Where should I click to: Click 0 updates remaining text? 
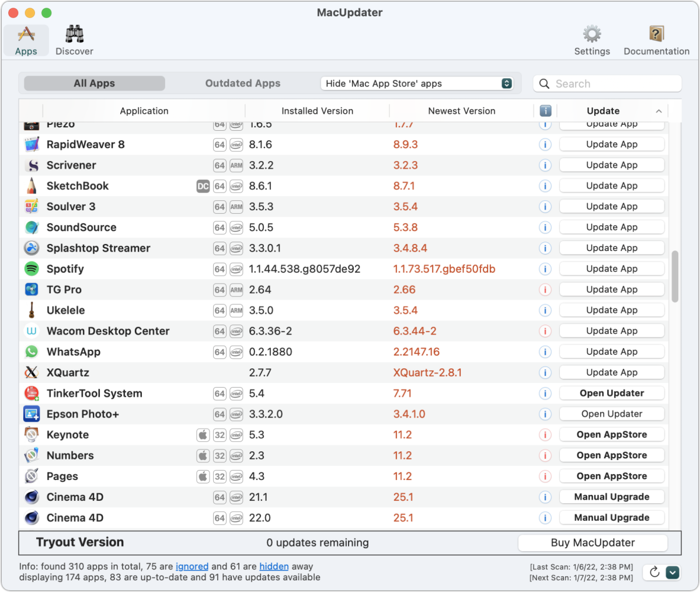coord(318,542)
